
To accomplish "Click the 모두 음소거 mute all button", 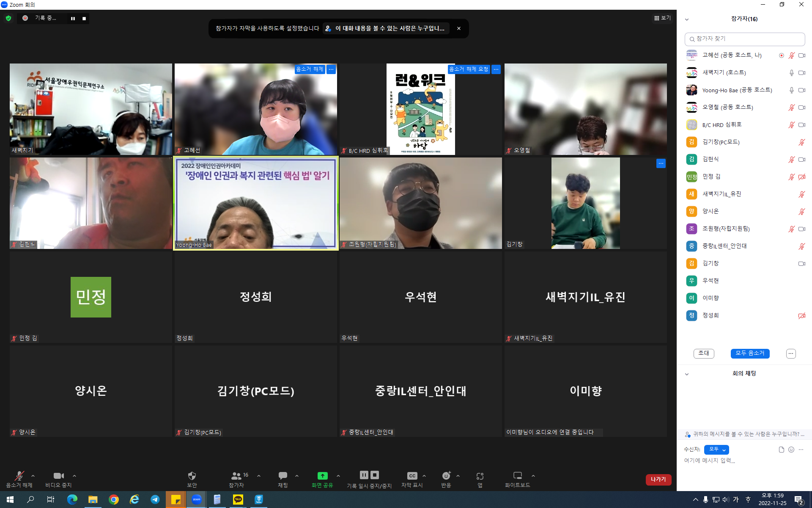I will (750, 353).
